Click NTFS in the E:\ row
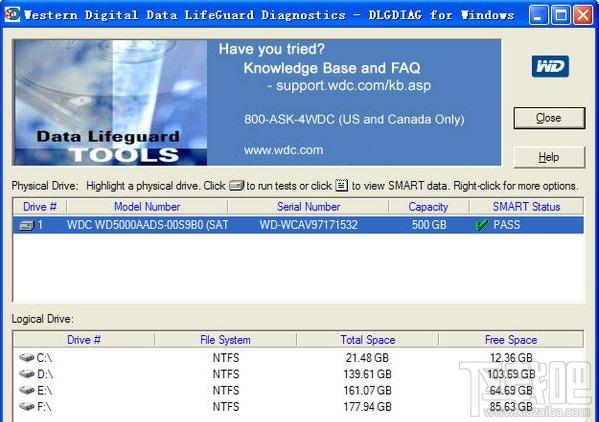The width and height of the screenshot is (599, 422). 226,390
